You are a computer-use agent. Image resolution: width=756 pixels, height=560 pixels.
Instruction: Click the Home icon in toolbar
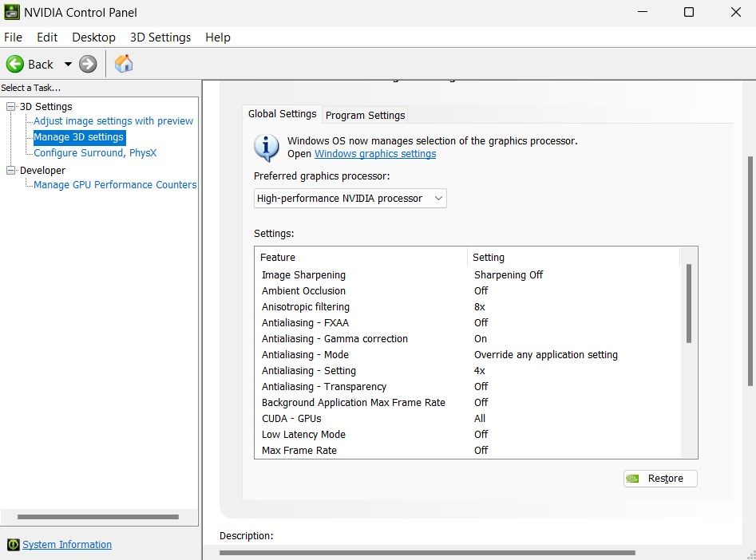coord(124,65)
